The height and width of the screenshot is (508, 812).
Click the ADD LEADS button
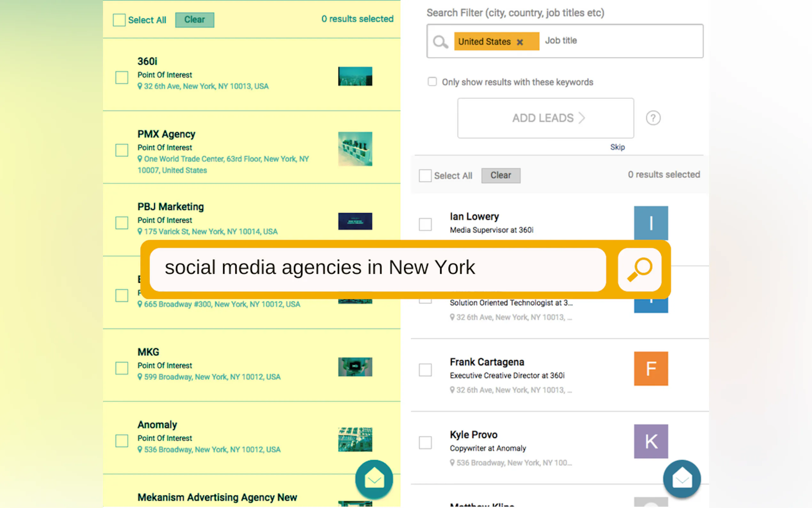(x=545, y=118)
